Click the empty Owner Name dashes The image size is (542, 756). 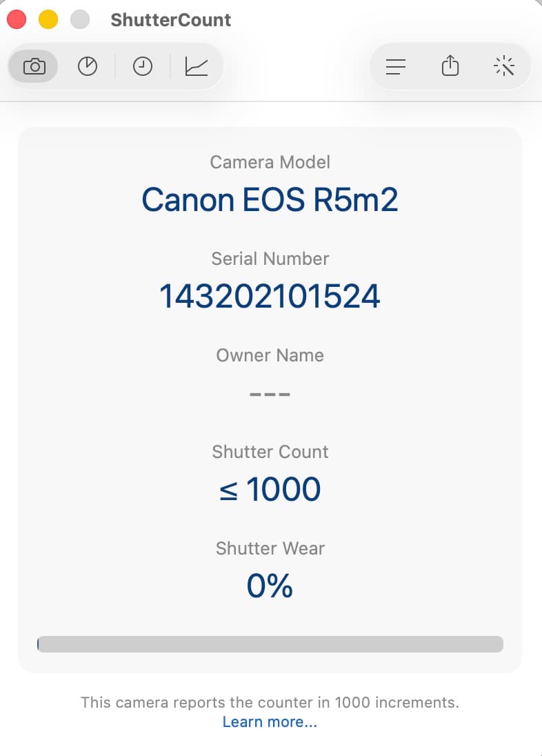pos(270,395)
